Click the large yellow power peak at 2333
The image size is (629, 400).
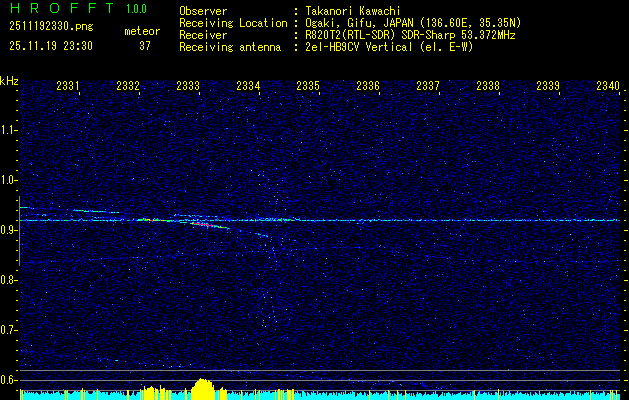(x=205, y=389)
